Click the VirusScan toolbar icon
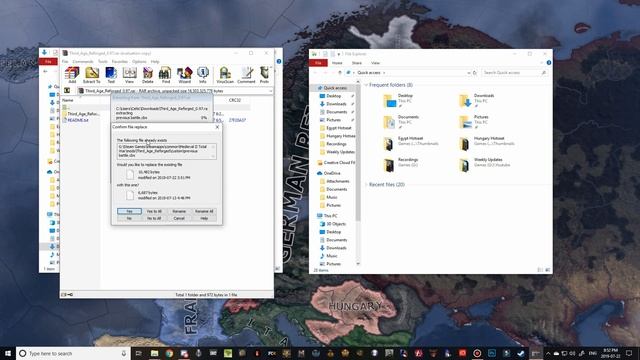 coord(225,74)
